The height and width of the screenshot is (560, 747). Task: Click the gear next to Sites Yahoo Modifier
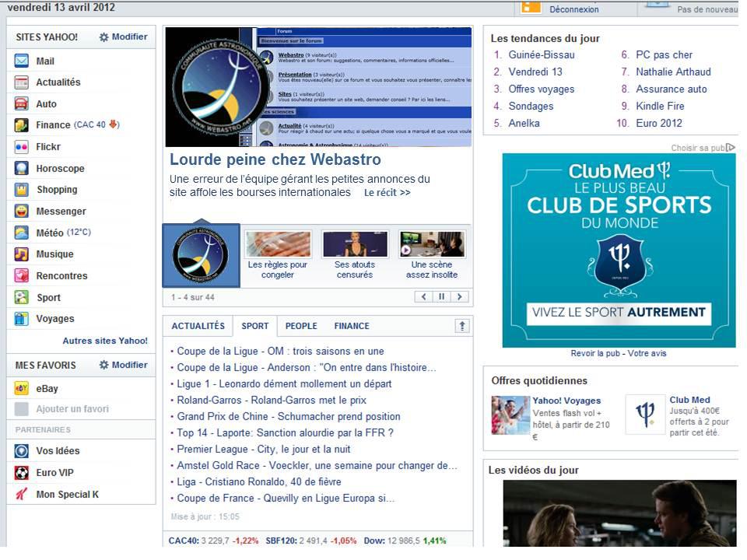103,37
